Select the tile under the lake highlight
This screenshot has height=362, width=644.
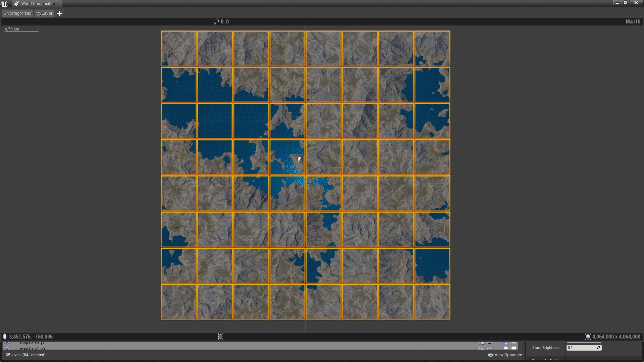pos(287,193)
